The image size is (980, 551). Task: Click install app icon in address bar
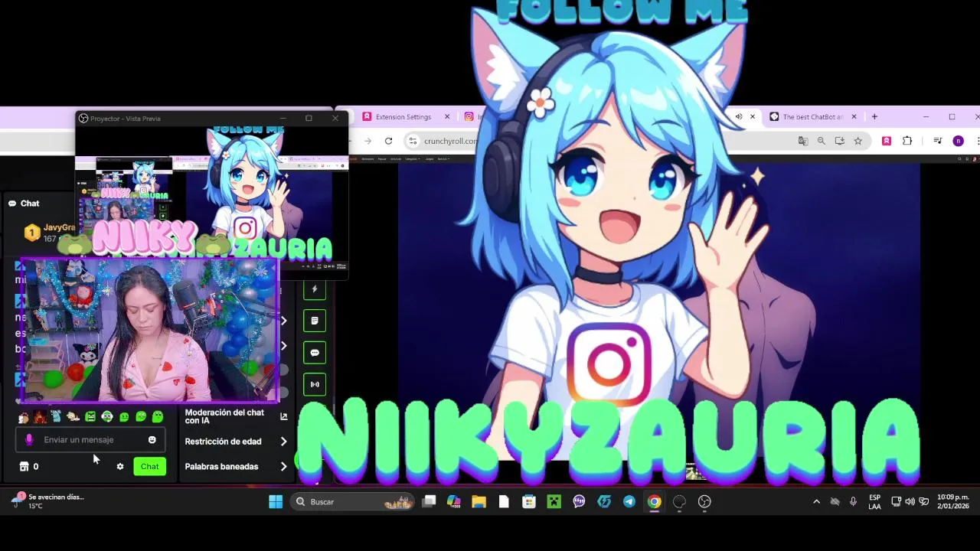pos(839,141)
